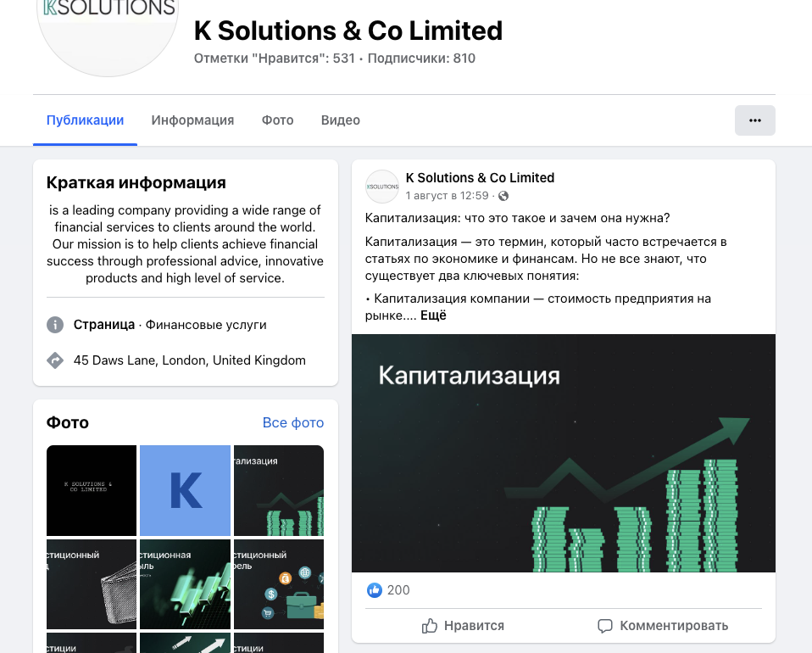Open the black K Solutions text thumbnail
Viewport: 812px width, 653px height.
pos(92,490)
